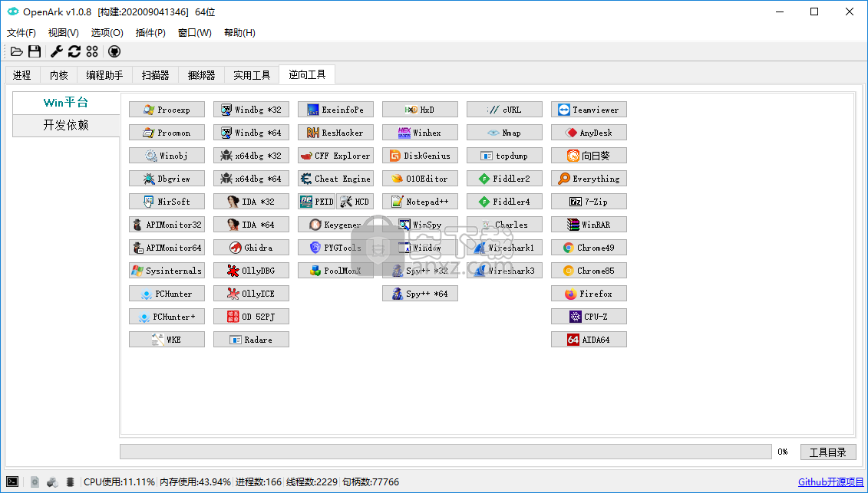Open Winhex tool
The height and width of the screenshot is (493, 868).
pyautogui.click(x=420, y=133)
